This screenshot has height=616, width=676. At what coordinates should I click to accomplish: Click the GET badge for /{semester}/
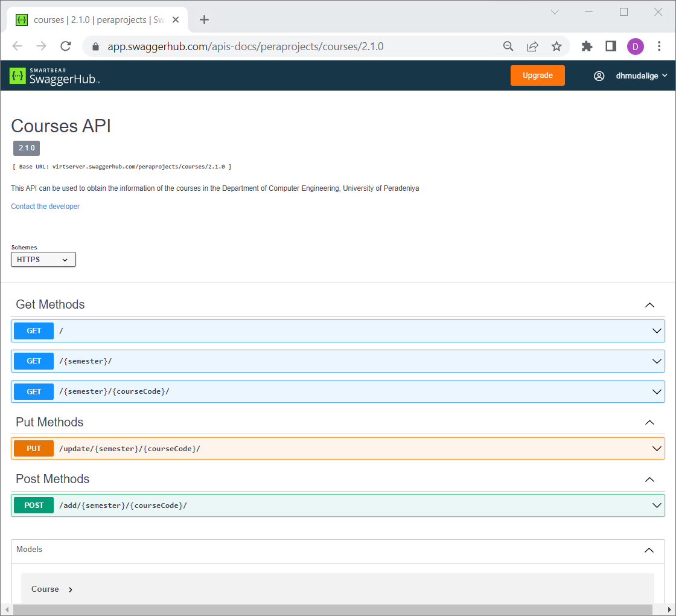point(34,361)
